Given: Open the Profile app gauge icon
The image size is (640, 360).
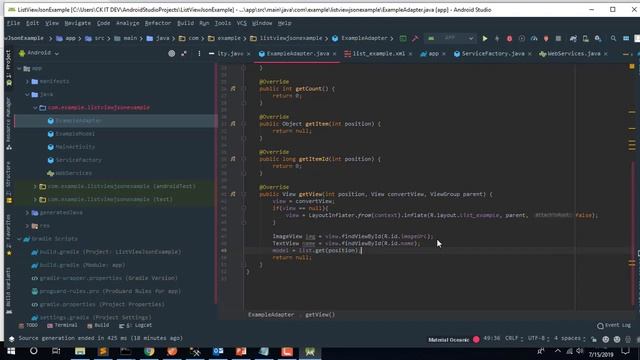Looking at the screenshot, I should coord(534,38).
